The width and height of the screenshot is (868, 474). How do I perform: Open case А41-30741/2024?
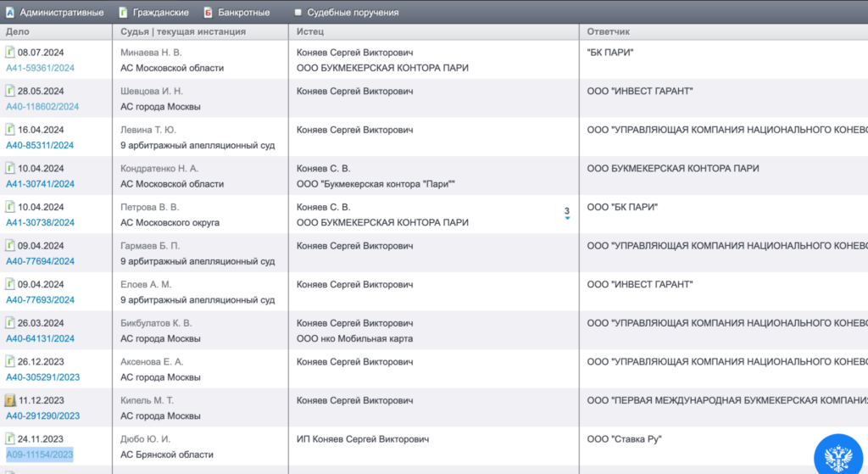click(x=40, y=184)
